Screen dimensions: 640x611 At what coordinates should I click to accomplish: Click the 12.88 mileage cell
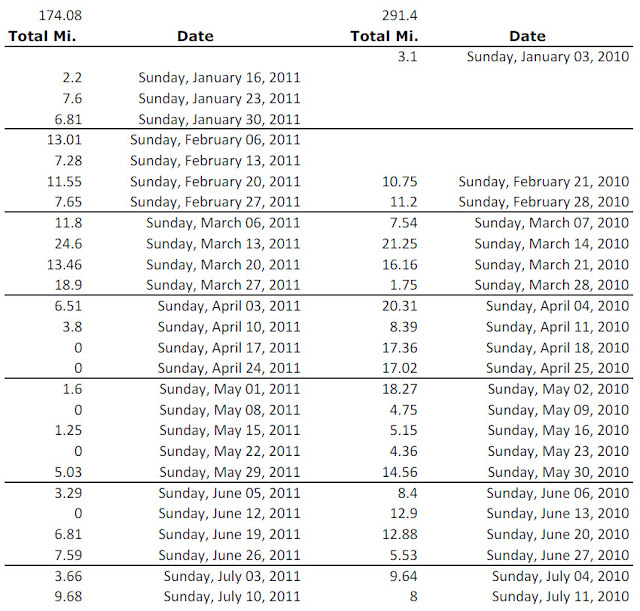coord(400,534)
